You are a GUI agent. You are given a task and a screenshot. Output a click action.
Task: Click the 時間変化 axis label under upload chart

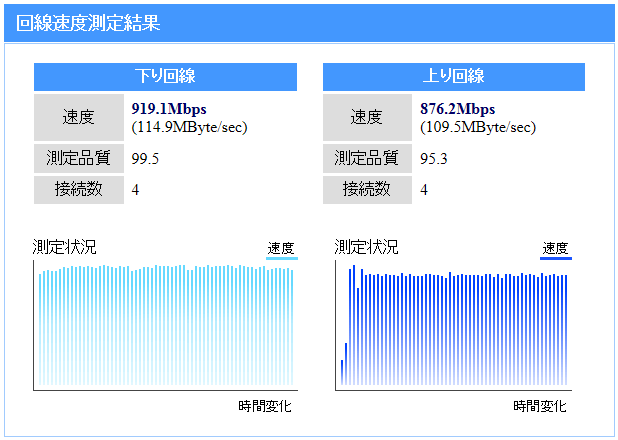(x=540, y=406)
